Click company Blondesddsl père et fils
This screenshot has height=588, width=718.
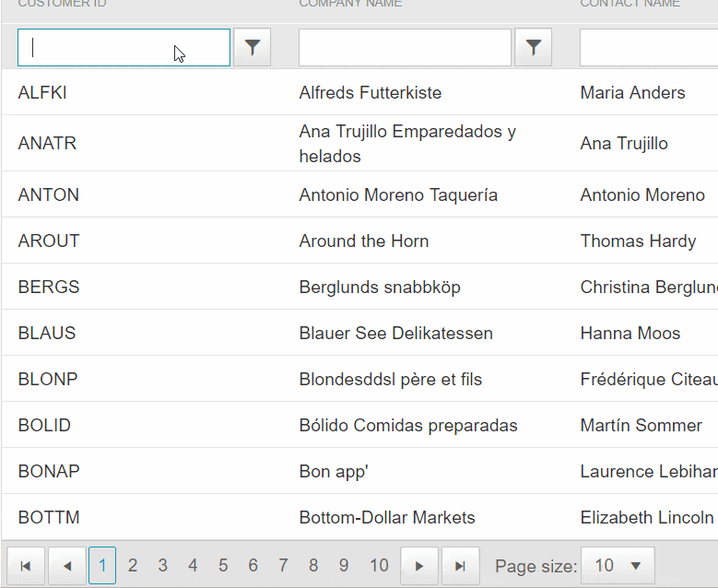click(391, 380)
